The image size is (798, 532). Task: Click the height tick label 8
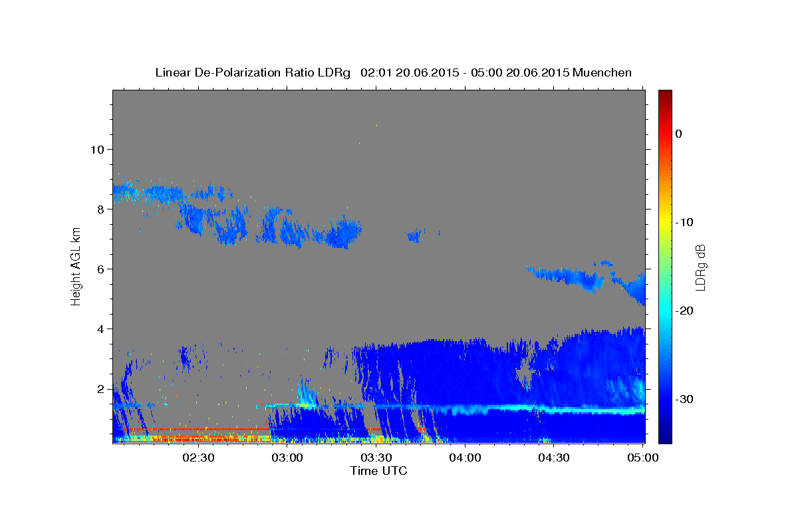click(x=100, y=209)
